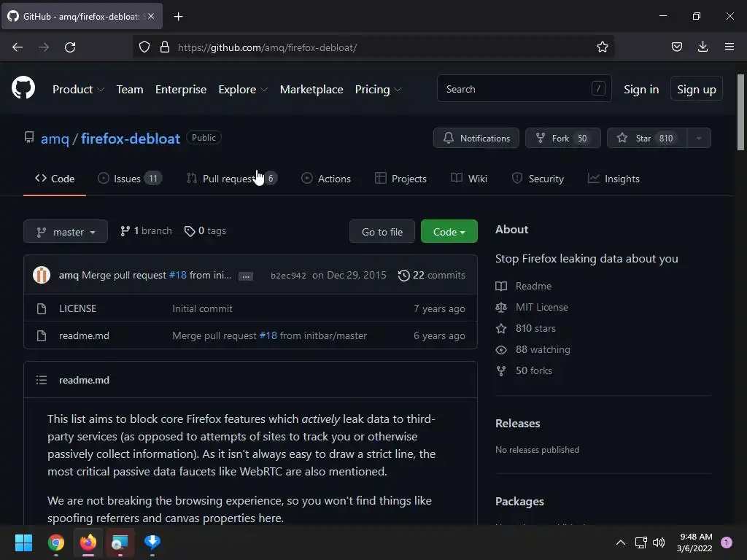Click Sign in link
The image size is (747, 560).
(x=641, y=90)
